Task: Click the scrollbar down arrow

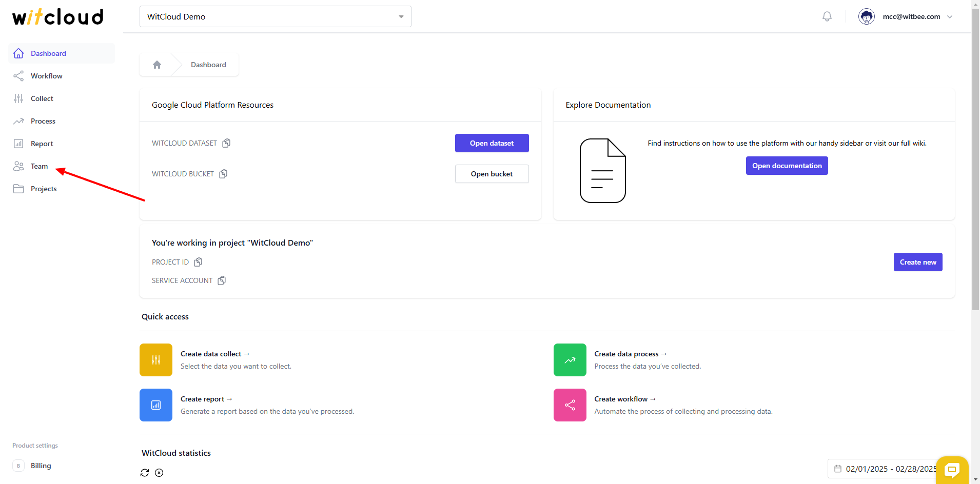Action: [975, 480]
